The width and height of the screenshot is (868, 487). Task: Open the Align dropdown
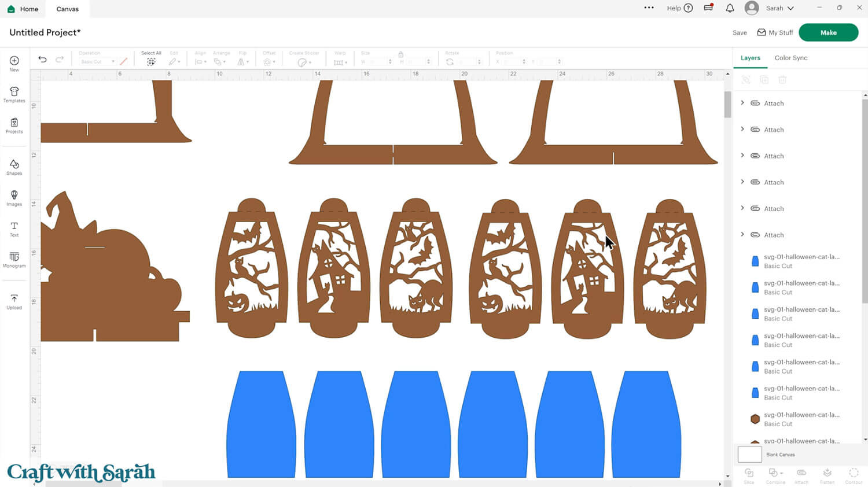point(200,61)
